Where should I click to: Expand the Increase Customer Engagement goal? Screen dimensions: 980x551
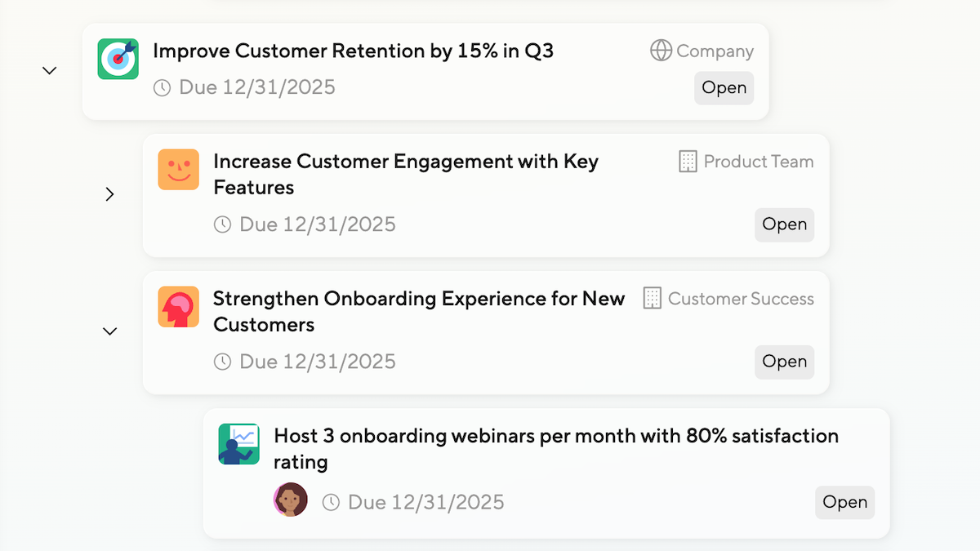110,194
